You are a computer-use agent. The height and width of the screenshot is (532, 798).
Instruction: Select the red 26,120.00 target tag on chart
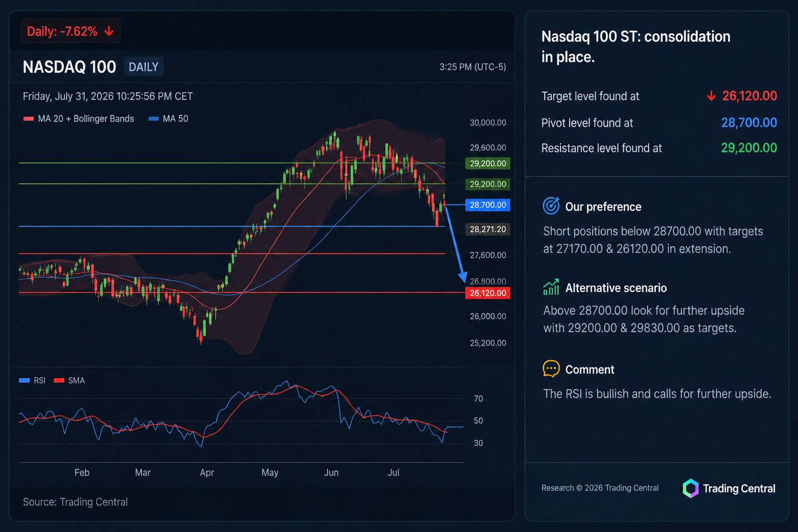[488, 293]
